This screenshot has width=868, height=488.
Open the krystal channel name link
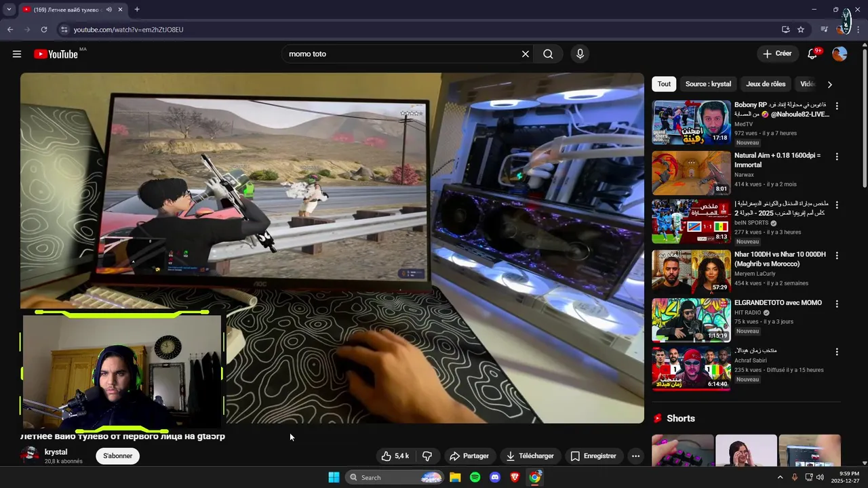[56, 452]
